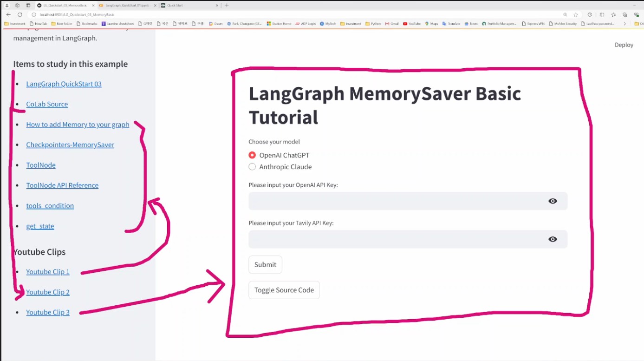
Task: Switch to the Quick Start tab
Action: [189, 5]
